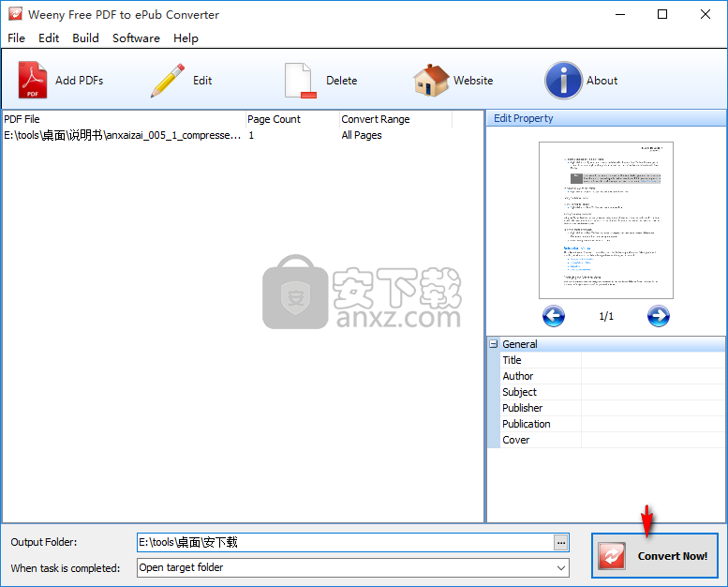This screenshot has width=728, height=587.
Task: Select the Publication property row
Action: click(613, 424)
